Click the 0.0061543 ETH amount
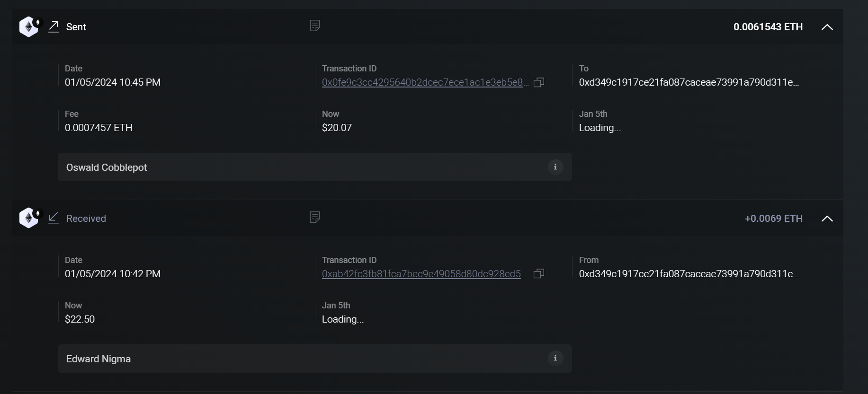Screen dimensions: 868x394 pos(768,27)
